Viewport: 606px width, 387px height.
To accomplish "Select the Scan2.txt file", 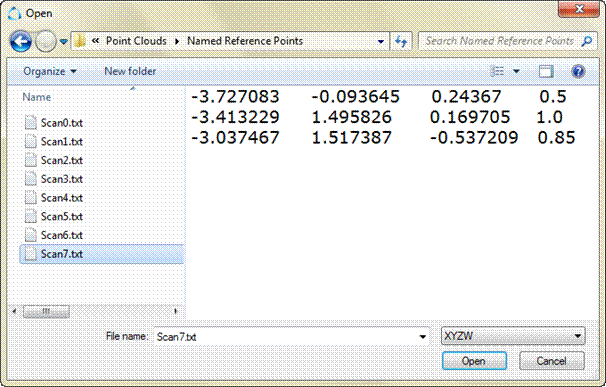I will tap(62, 160).
